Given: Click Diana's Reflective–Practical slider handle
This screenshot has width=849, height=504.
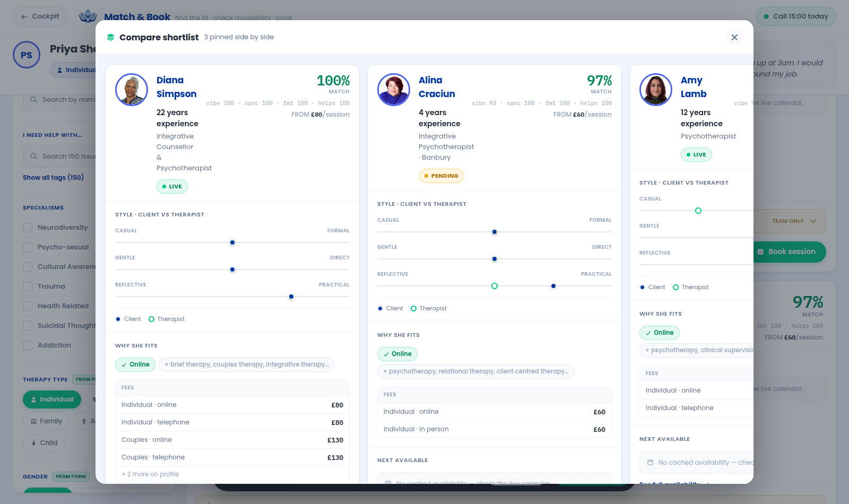Looking at the screenshot, I should 291,297.
